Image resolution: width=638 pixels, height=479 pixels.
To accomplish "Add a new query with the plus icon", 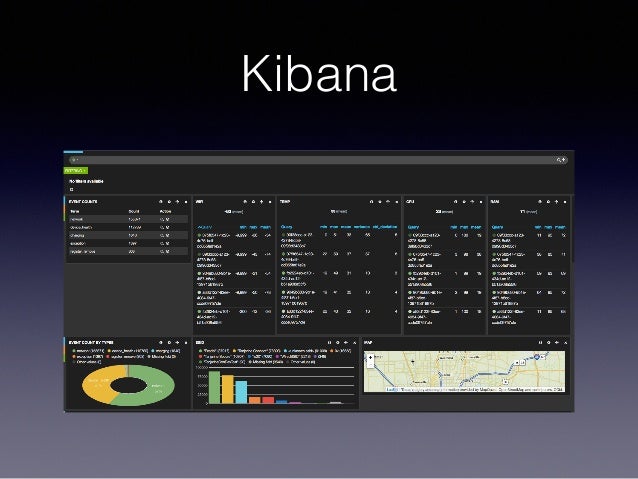I will pos(564,160).
